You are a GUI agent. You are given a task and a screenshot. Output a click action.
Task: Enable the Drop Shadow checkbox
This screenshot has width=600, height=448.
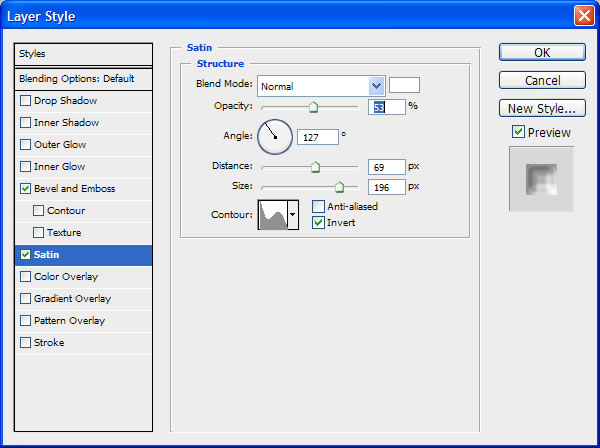click(x=26, y=101)
